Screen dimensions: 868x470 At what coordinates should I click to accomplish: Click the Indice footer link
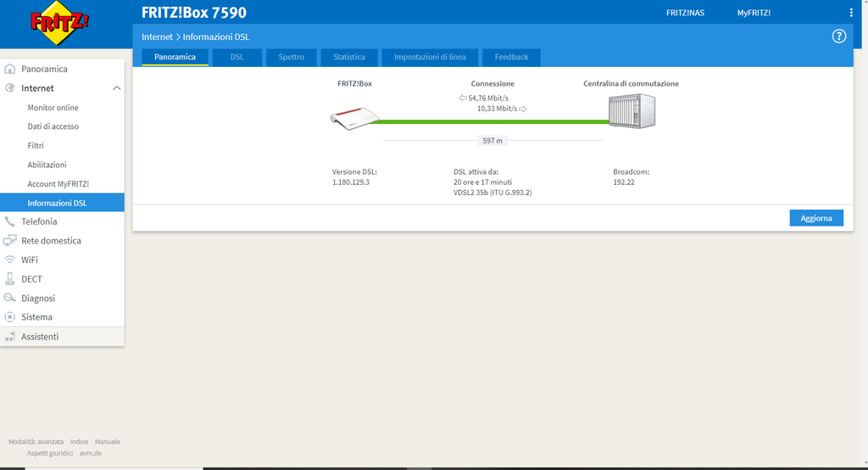click(79, 442)
